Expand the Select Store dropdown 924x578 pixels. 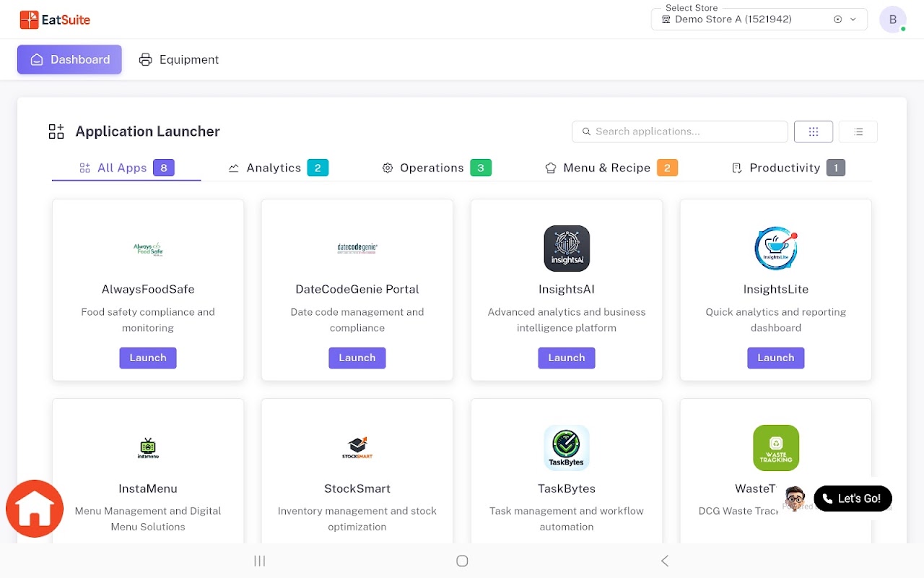click(853, 20)
